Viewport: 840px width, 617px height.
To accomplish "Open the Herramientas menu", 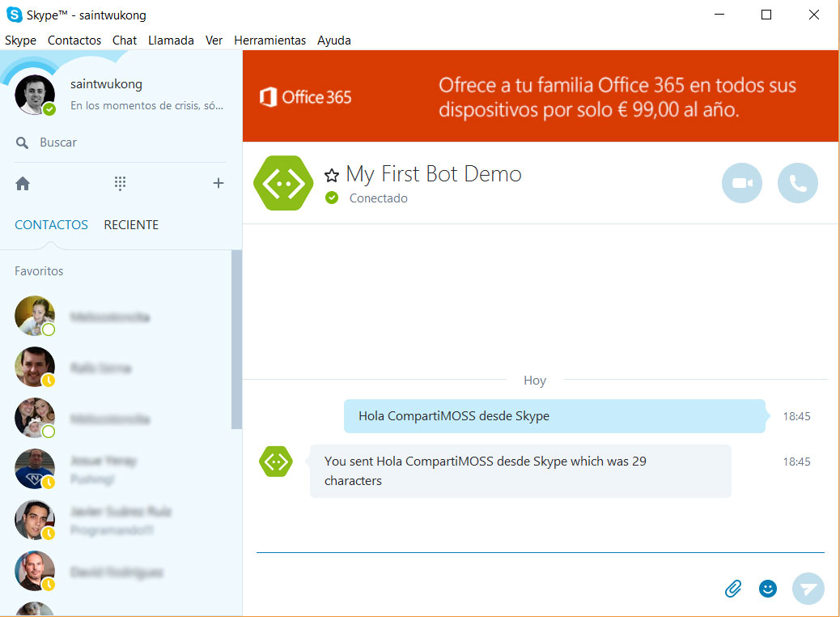I will click(270, 40).
